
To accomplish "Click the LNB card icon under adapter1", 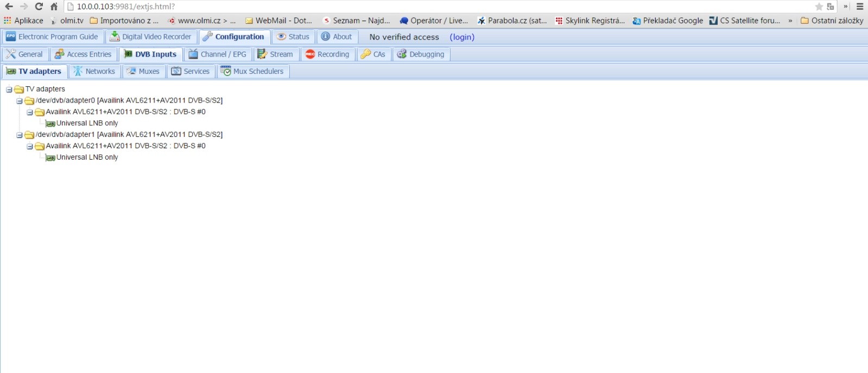I will (x=50, y=158).
